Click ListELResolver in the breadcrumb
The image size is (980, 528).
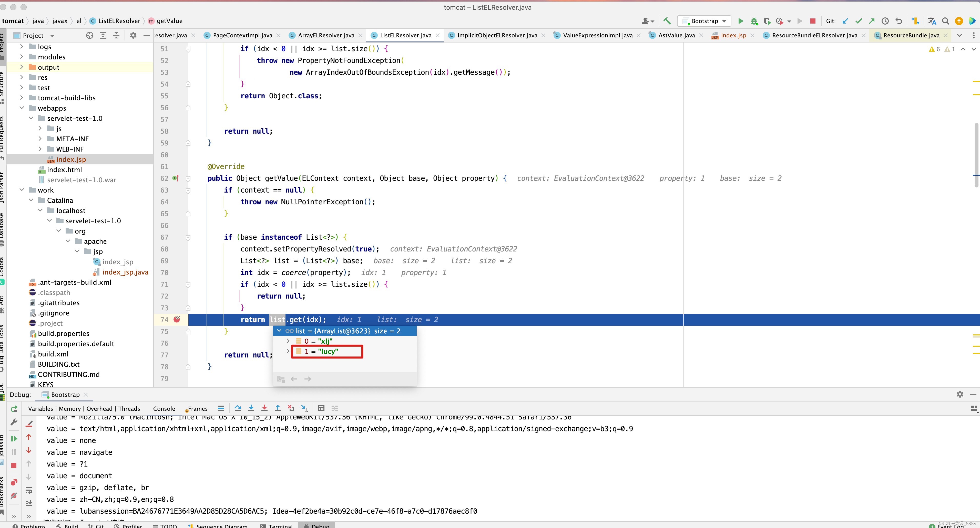(115, 21)
